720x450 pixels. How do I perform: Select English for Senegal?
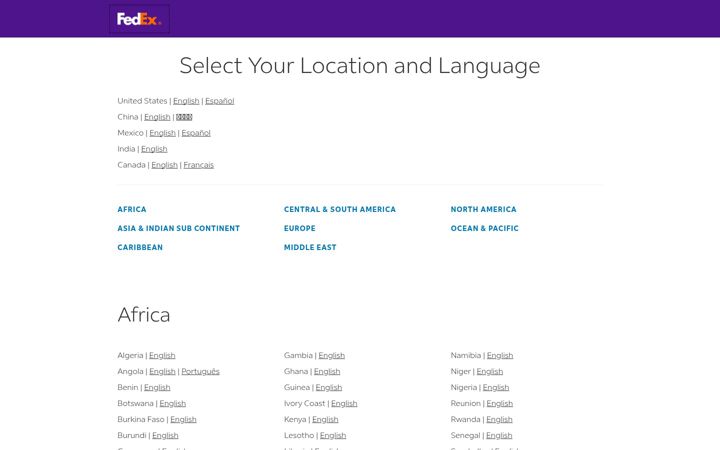click(499, 435)
